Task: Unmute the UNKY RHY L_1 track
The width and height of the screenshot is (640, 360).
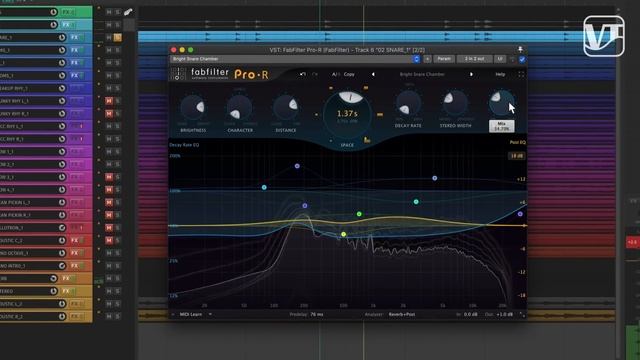Action: point(109,101)
